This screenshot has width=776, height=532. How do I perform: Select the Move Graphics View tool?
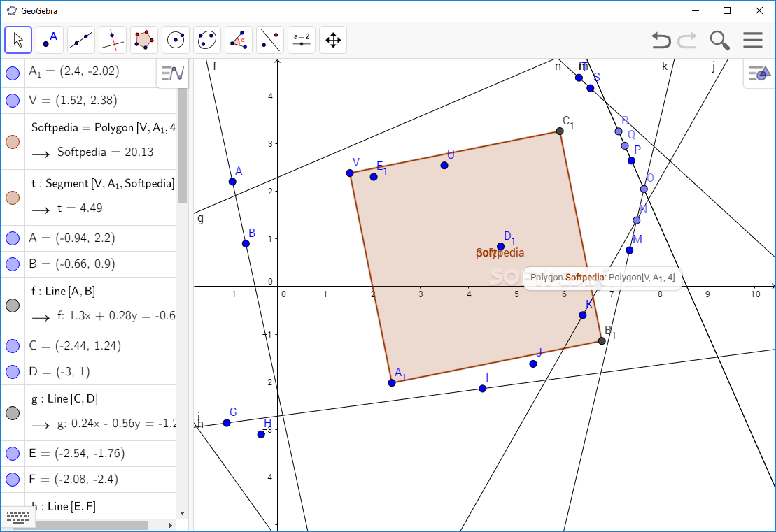tap(333, 40)
